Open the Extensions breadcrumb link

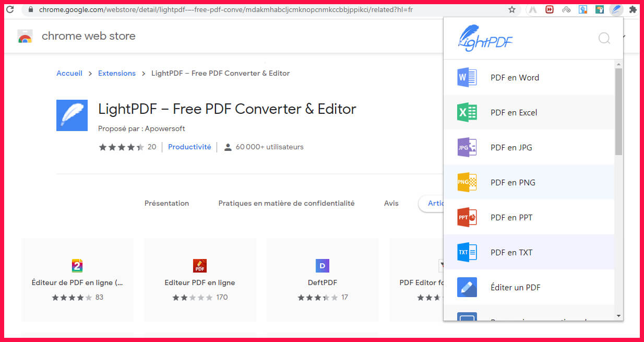coord(117,73)
